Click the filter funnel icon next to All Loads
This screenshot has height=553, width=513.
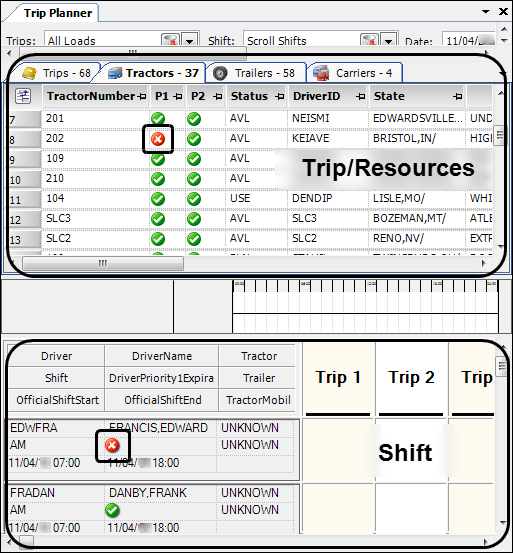coord(170,40)
